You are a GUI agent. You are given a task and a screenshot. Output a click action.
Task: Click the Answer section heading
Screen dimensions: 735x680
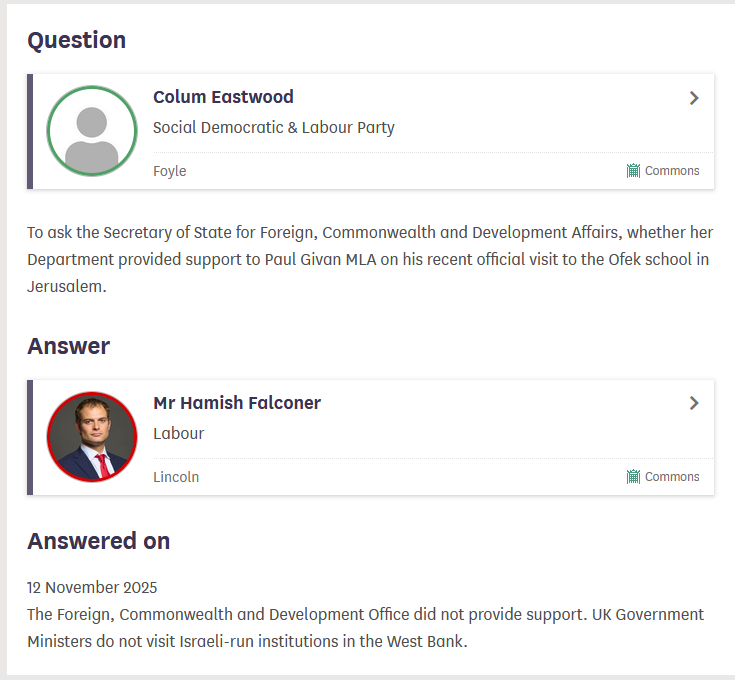(68, 347)
